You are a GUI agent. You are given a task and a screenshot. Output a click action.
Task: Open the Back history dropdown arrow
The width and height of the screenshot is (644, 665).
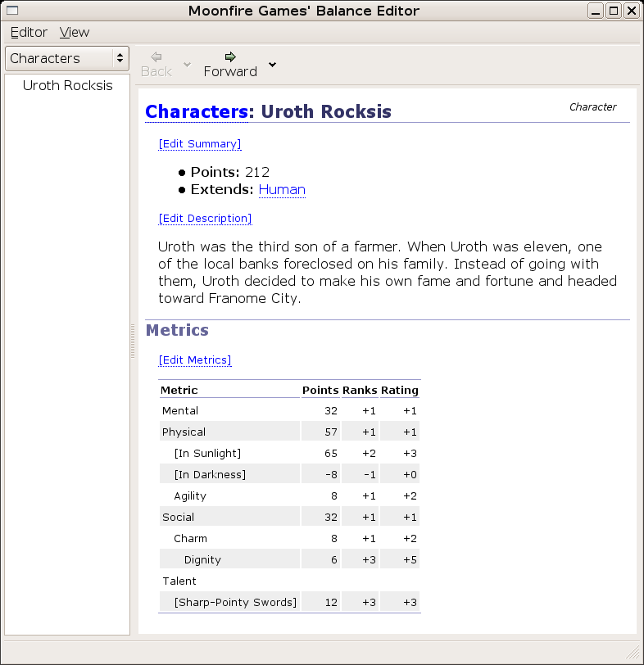pos(187,65)
